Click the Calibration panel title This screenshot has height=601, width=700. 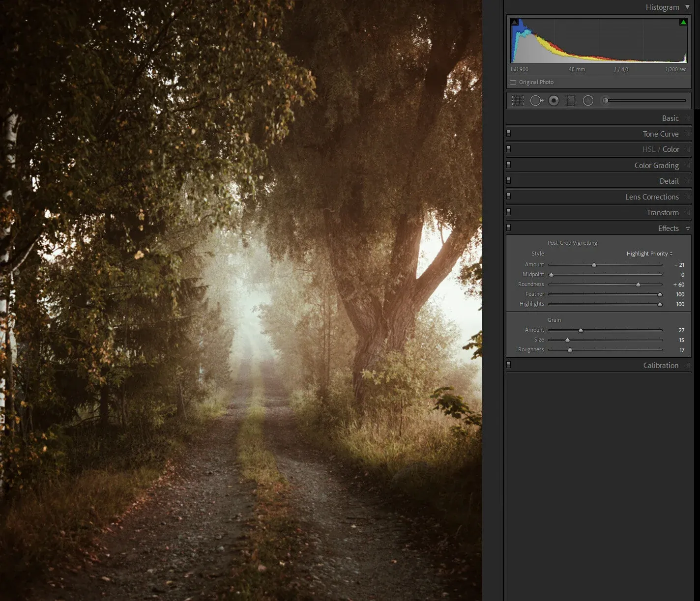[661, 366]
